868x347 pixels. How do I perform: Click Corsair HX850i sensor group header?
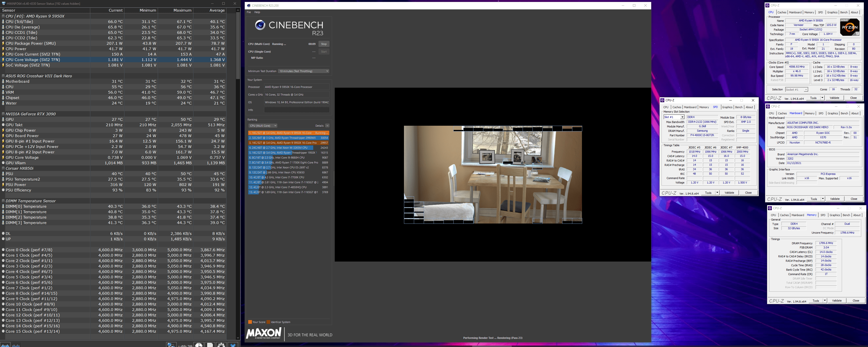click(20, 168)
